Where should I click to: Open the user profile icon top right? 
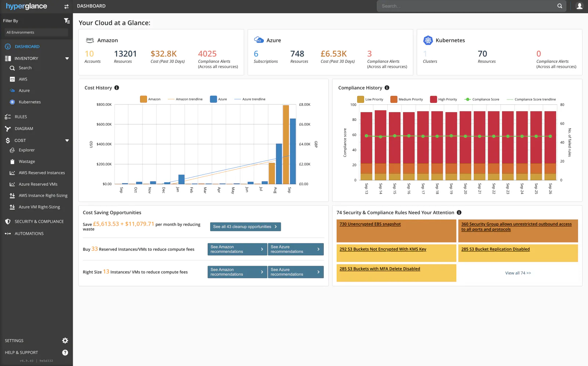coord(580,6)
